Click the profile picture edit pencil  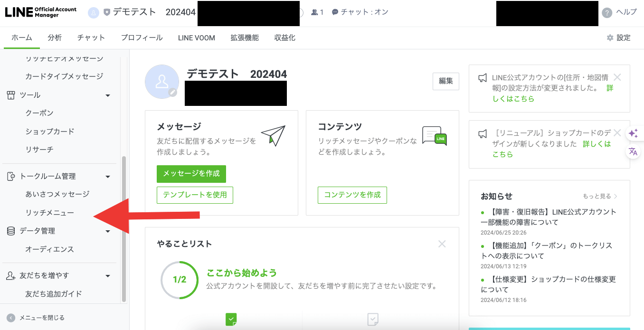(x=173, y=93)
